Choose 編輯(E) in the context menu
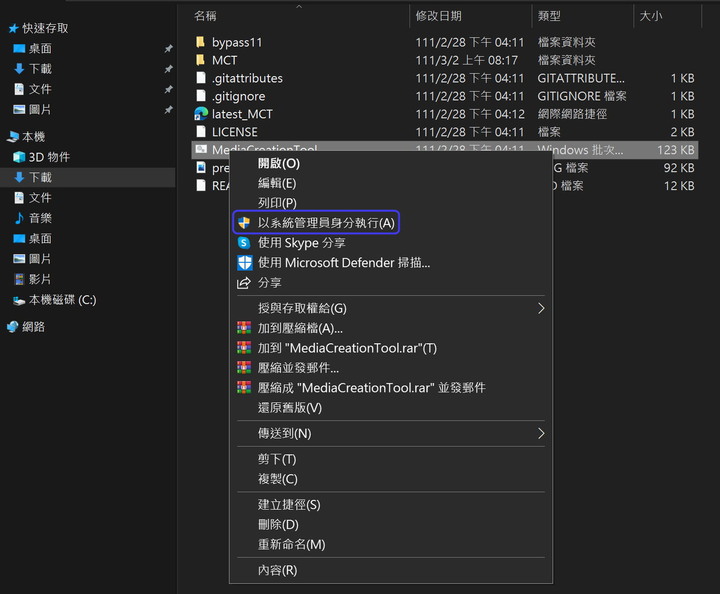 [390, 183]
